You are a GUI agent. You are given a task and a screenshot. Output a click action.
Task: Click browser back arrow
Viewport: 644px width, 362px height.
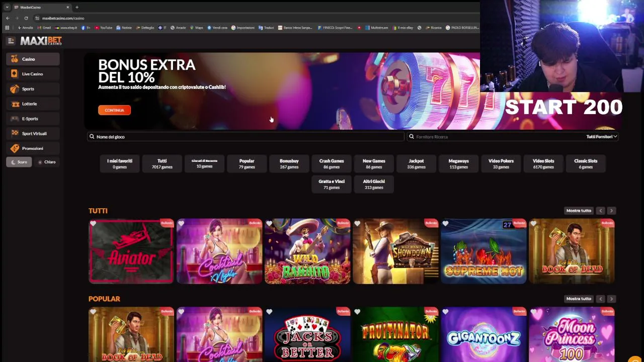pos(8,18)
